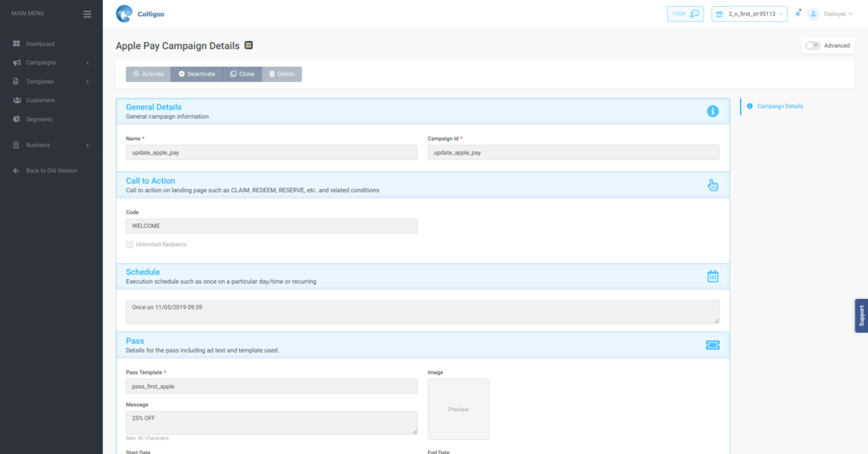Click the Schedule text area
The image size is (868, 454).
(423, 312)
